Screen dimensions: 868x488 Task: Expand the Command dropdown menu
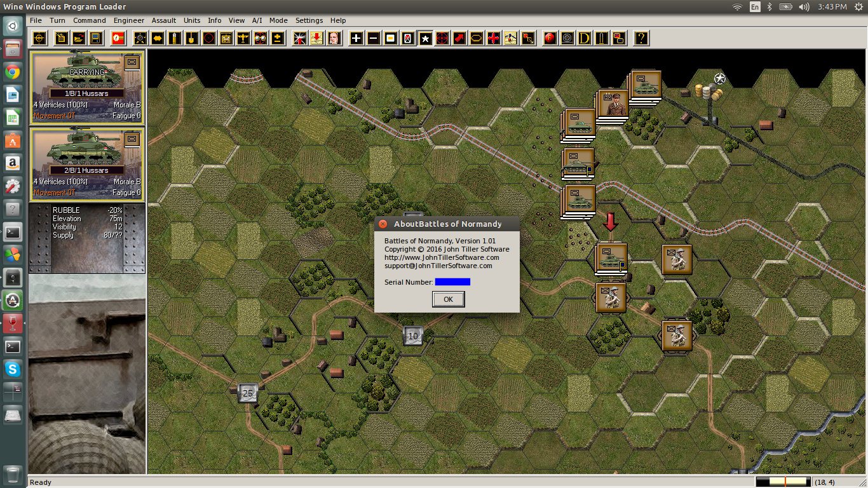90,20
